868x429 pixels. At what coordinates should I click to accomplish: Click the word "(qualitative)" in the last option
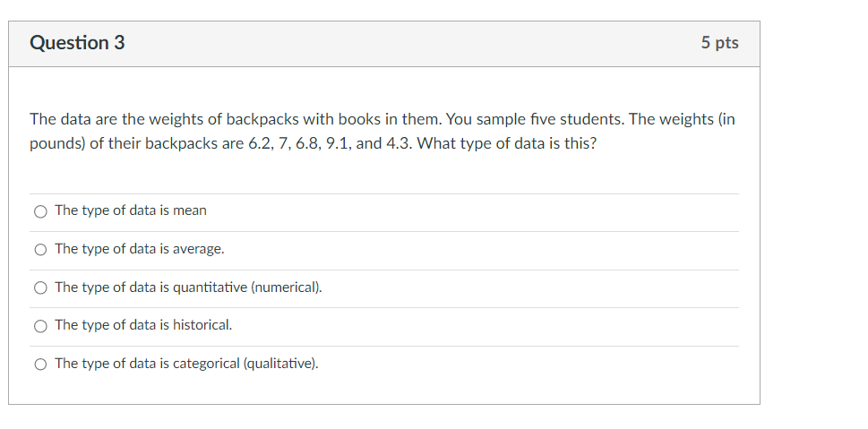(x=281, y=364)
